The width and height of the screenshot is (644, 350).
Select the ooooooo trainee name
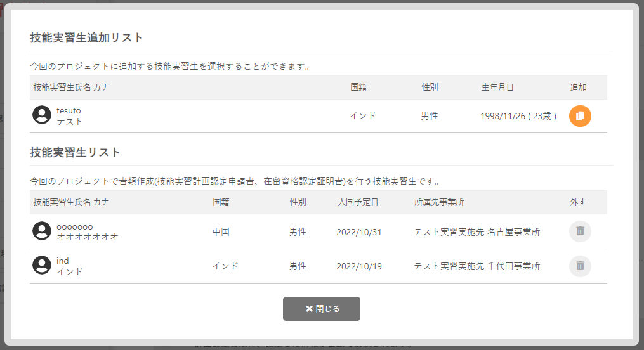coord(75,226)
